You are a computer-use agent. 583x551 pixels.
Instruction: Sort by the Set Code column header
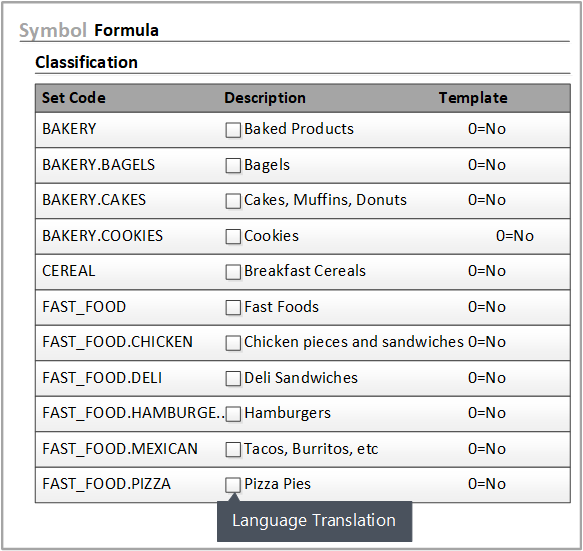point(74,98)
